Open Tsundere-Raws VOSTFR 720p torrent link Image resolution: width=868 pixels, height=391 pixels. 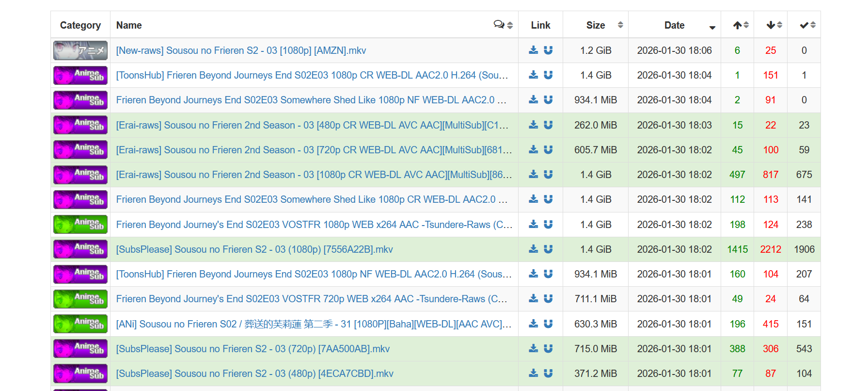pos(311,299)
